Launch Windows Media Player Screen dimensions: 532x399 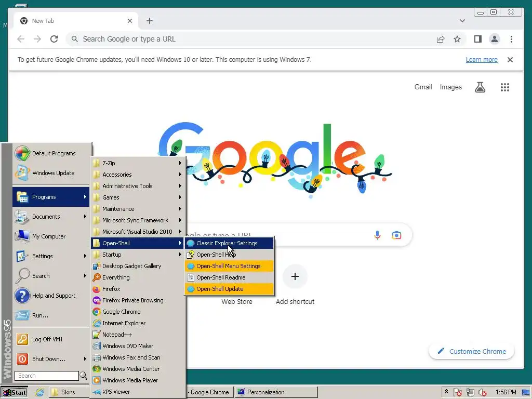(138, 380)
